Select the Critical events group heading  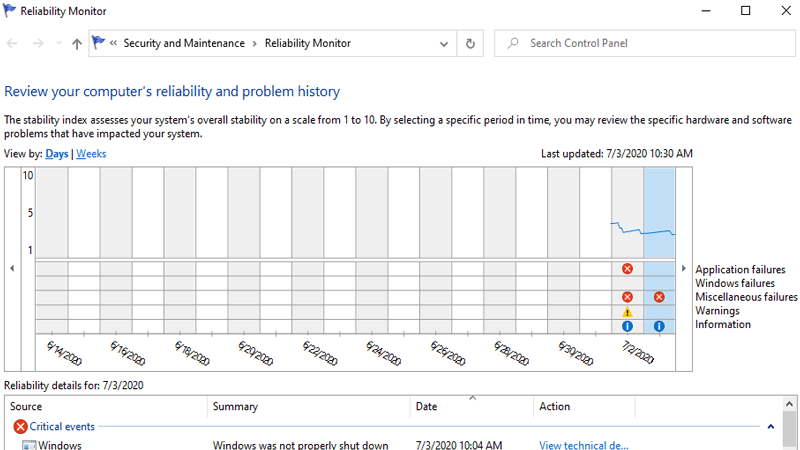pos(62,427)
